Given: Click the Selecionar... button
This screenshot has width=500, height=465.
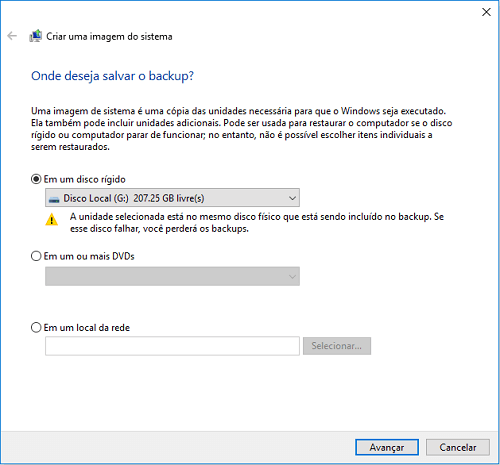Looking at the screenshot, I should 337,346.
